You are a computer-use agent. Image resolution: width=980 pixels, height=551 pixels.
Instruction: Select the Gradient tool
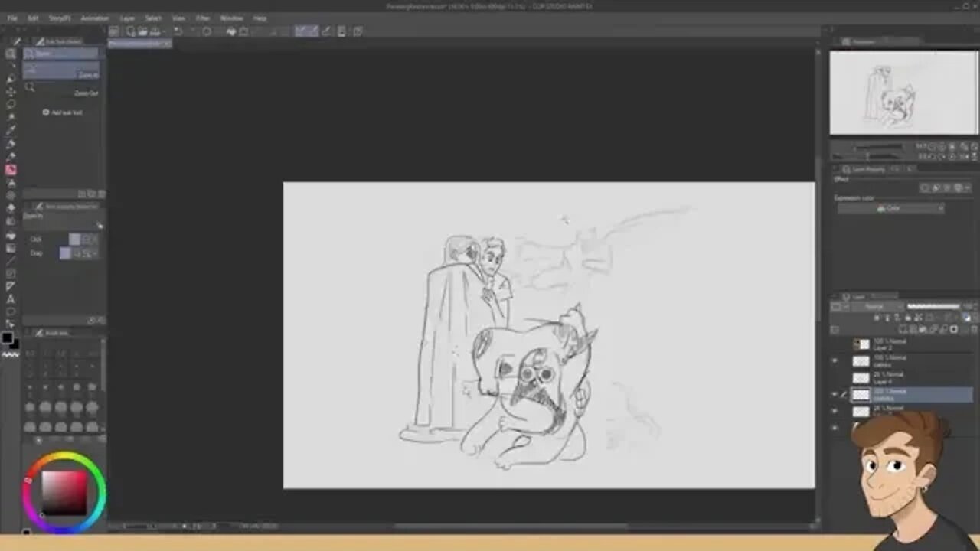(x=11, y=247)
